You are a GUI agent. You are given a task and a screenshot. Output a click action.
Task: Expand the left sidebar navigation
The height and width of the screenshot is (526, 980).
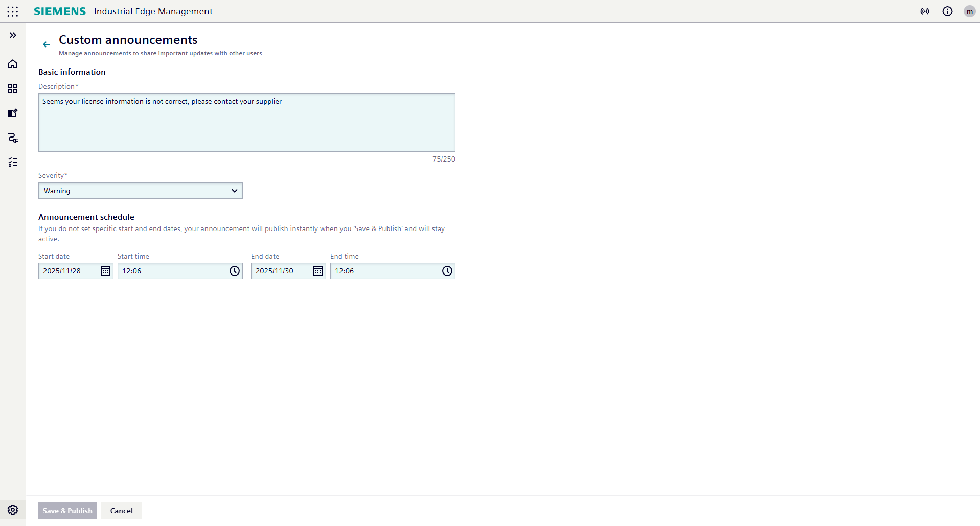tap(13, 35)
